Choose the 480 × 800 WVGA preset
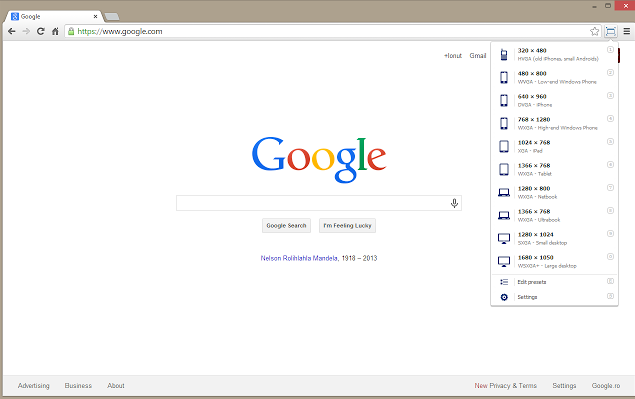This screenshot has width=635, height=399. [554, 77]
